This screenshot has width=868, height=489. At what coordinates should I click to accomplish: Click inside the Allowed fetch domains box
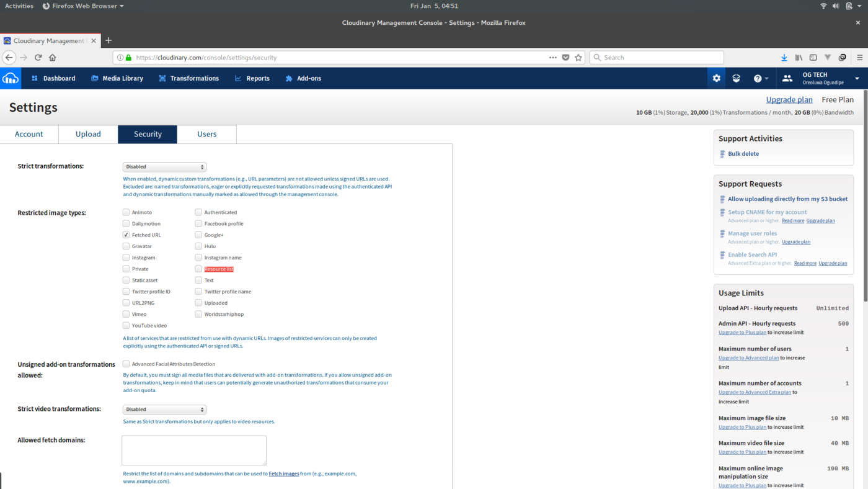pyautogui.click(x=194, y=450)
